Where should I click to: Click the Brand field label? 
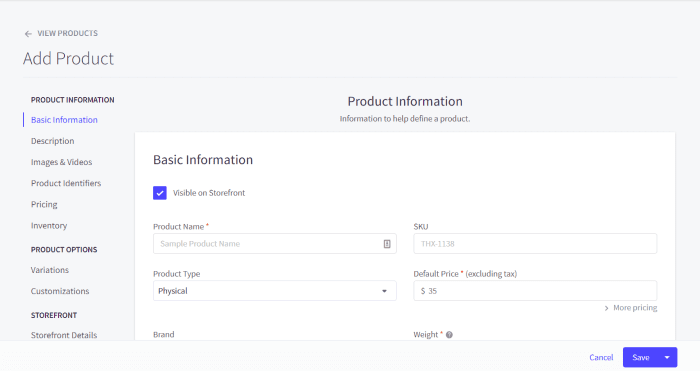click(x=164, y=334)
